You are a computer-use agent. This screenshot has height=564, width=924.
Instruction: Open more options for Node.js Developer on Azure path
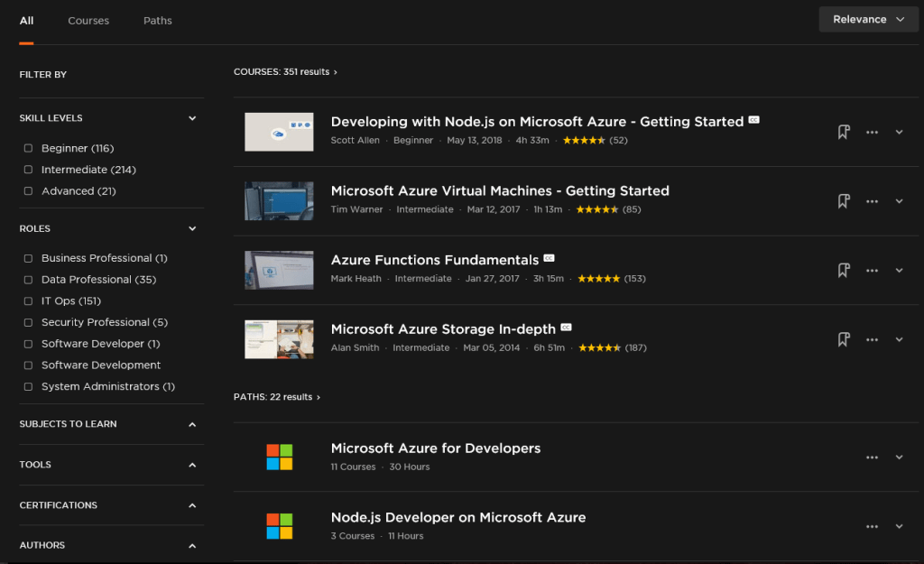[x=873, y=526]
